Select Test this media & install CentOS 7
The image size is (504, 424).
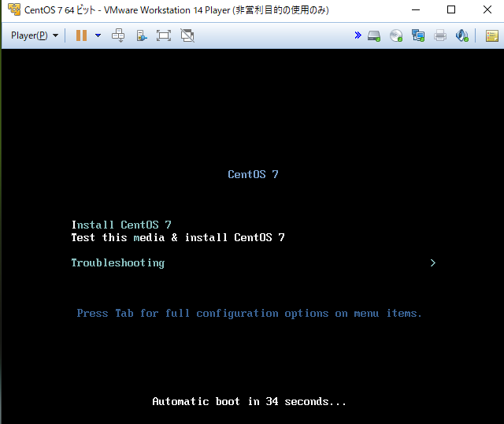[x=178, y=237]
